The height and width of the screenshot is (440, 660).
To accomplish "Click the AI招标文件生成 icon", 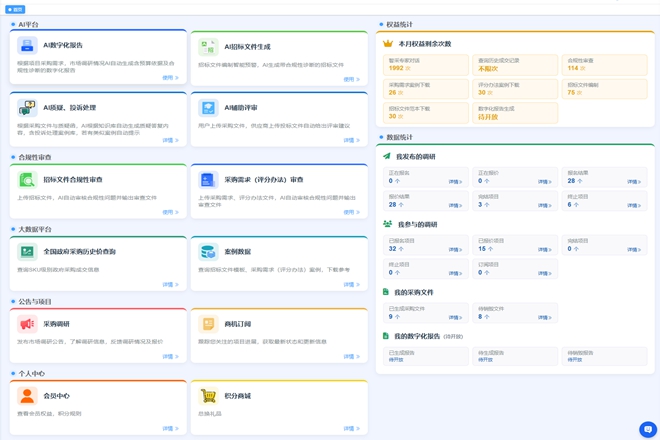I will coord(208,46).
